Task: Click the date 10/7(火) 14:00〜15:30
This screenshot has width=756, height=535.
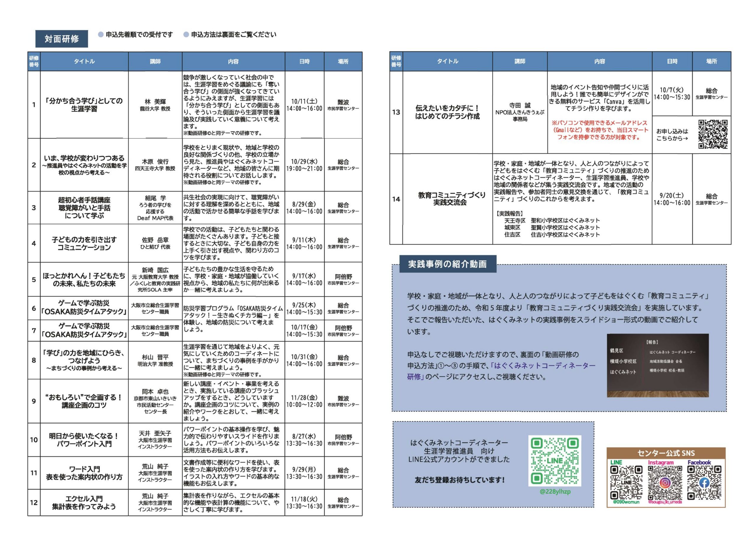Action: (x=672, y=93)
